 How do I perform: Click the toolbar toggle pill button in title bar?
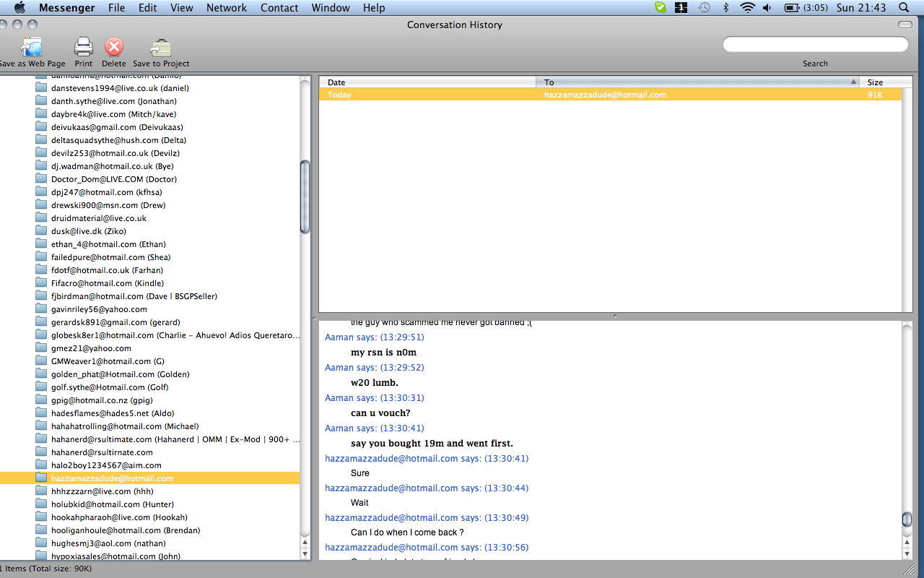pos(905,25)
